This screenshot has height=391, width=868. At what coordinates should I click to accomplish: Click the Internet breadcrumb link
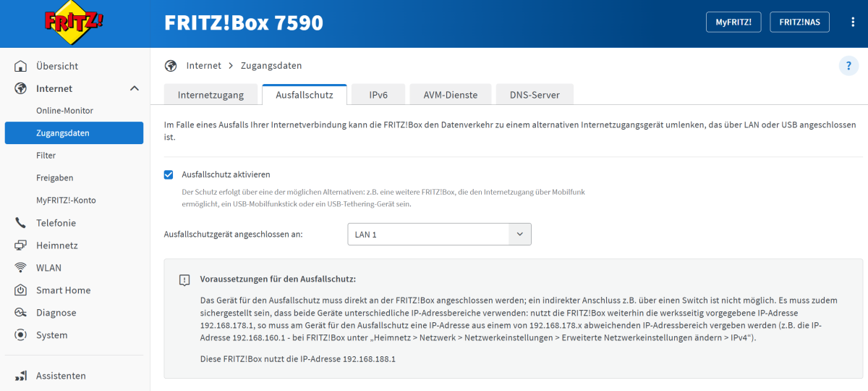(x=203, y=66)
